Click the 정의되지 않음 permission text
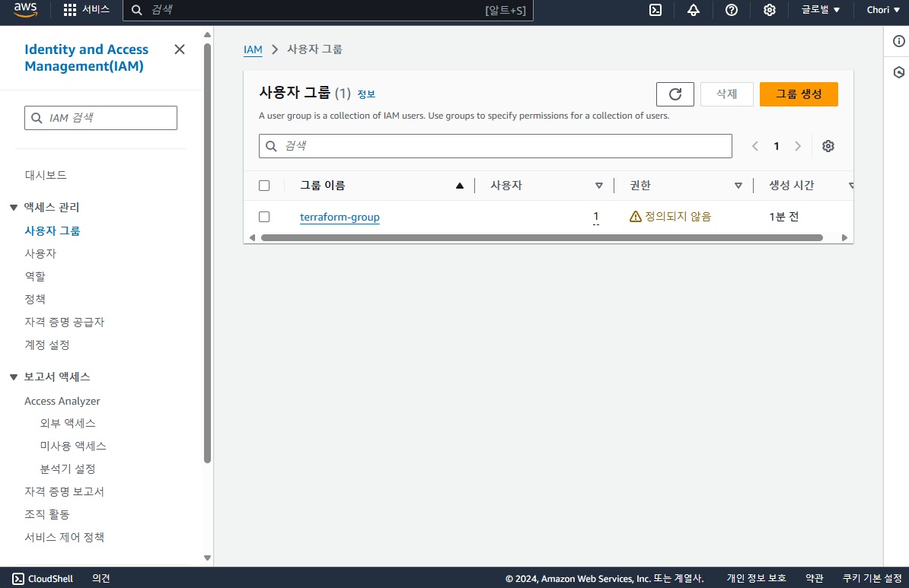The width and height of the screenshot is (909, 588). (x=678, y=217)
